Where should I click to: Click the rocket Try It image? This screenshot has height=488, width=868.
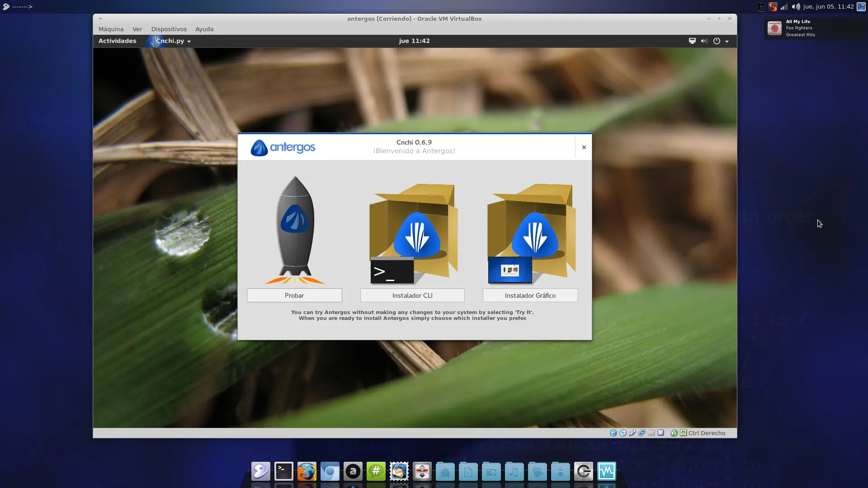[295, 230]
